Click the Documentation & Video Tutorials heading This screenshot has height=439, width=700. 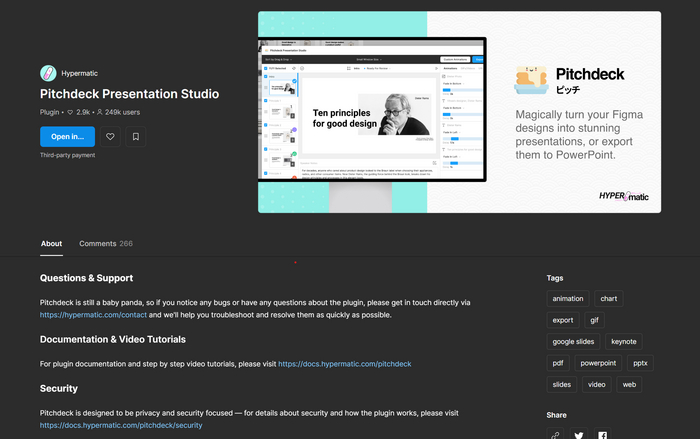tap(113, 339)
